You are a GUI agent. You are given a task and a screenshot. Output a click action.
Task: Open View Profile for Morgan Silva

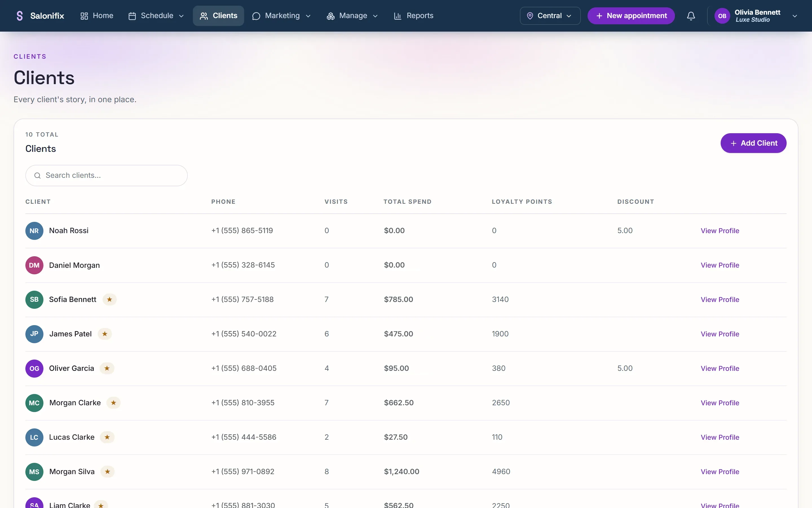(x=720, y=472)
